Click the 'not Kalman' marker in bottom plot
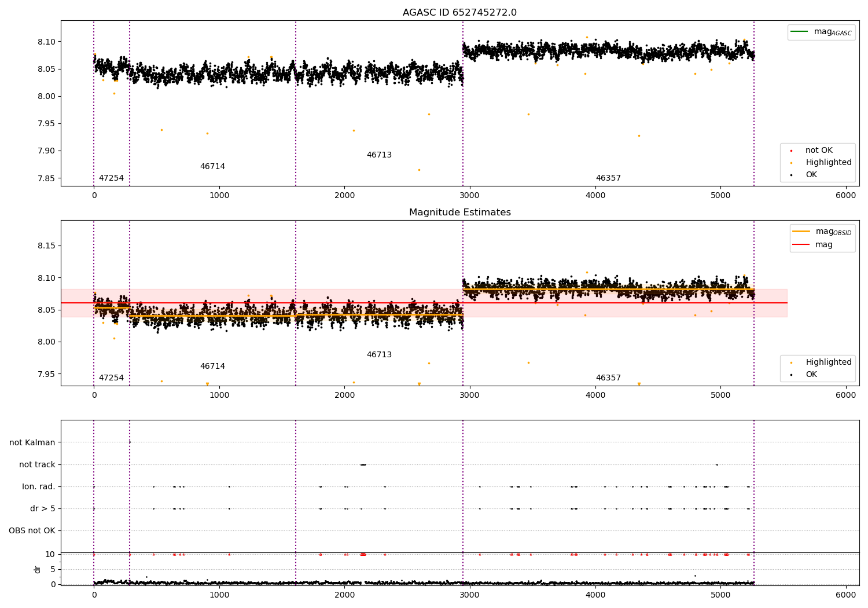Viewport: 868px width, 608px height. pos(130,442)
